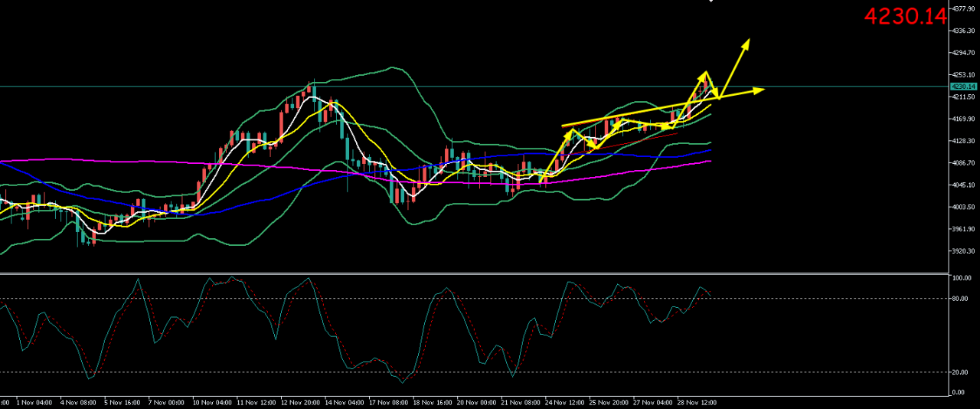Click the large red 4230.14 price text
The width and height of the screenshot is (980, 409).
(905, 16)
